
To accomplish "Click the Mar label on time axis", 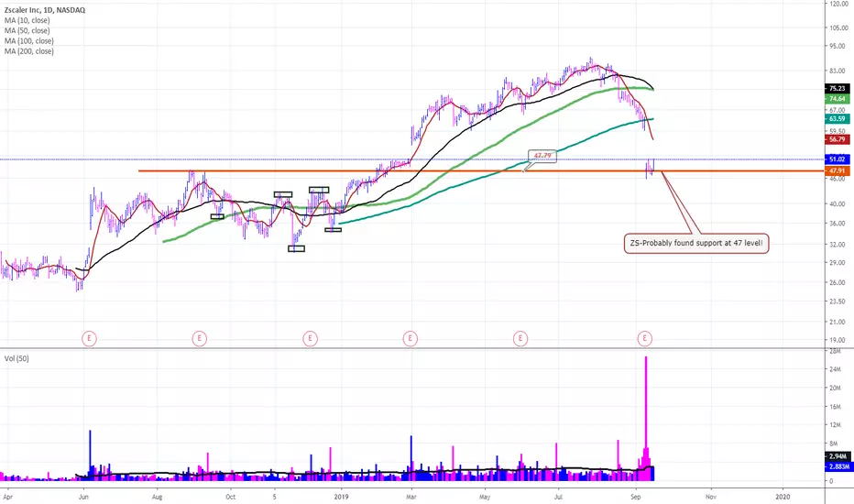I will 411,497.
